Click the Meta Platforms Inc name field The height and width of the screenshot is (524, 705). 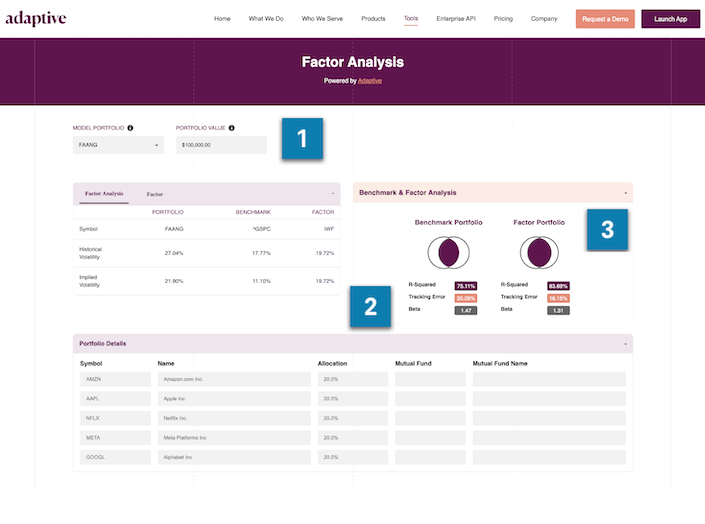(x=234, y=438)
